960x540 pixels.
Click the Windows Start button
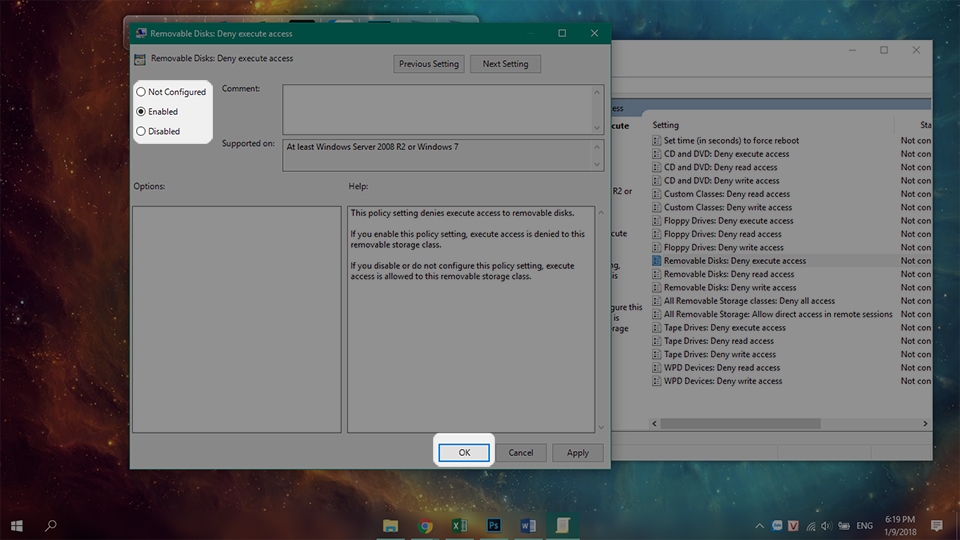[17, 525]
